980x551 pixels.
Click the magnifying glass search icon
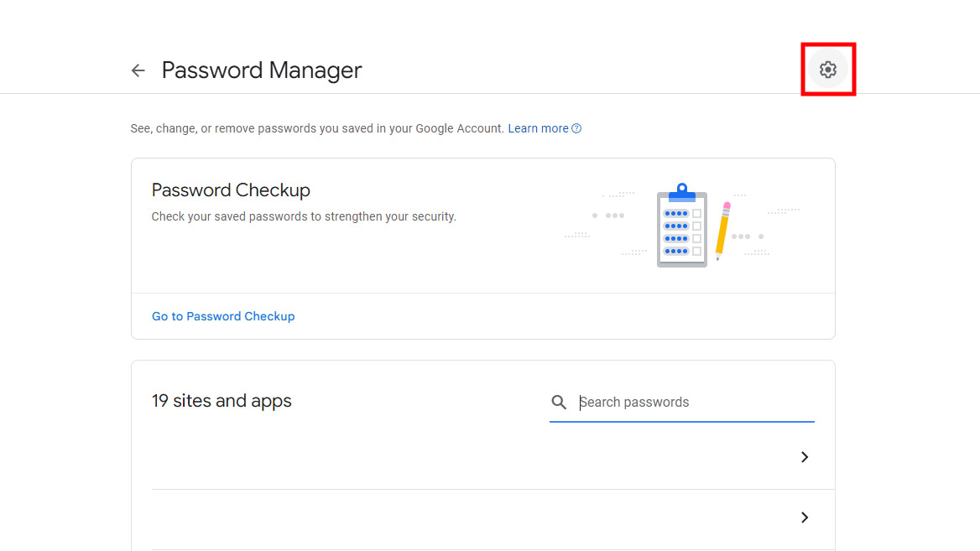559,403
